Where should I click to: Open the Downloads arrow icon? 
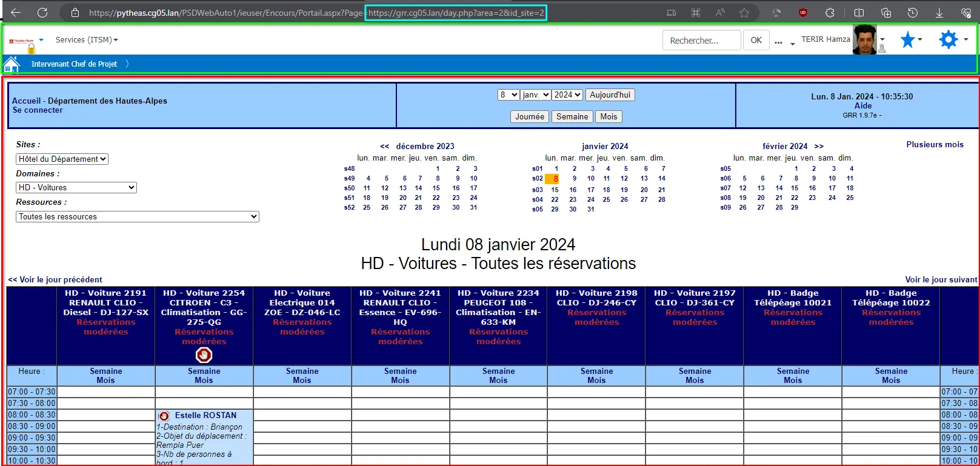[939, 13]
